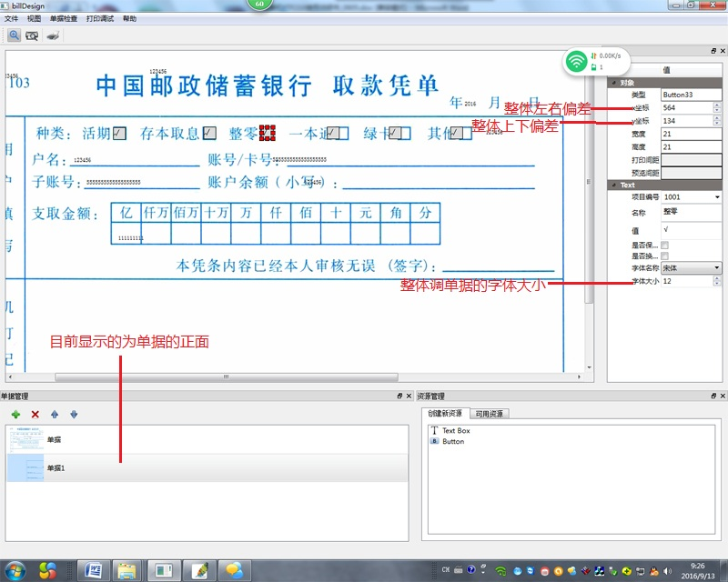Collapse the 对象 property group

(x=612, y=83)
